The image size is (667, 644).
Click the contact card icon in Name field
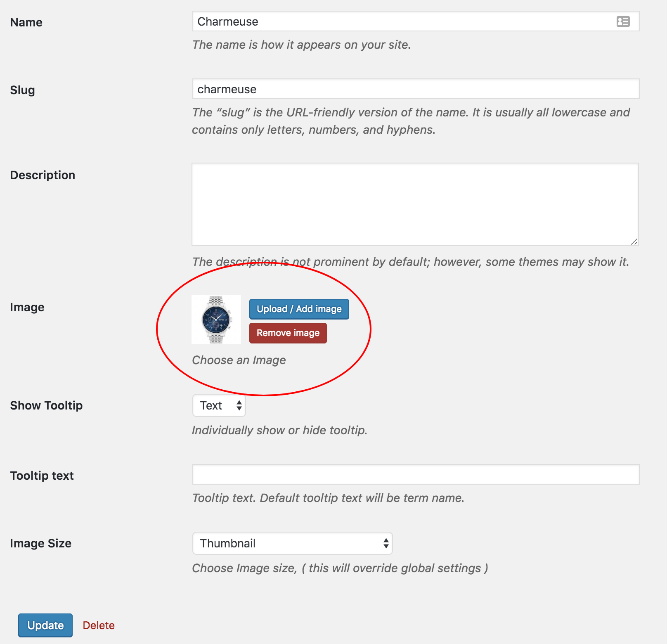[x=623, y=21]
